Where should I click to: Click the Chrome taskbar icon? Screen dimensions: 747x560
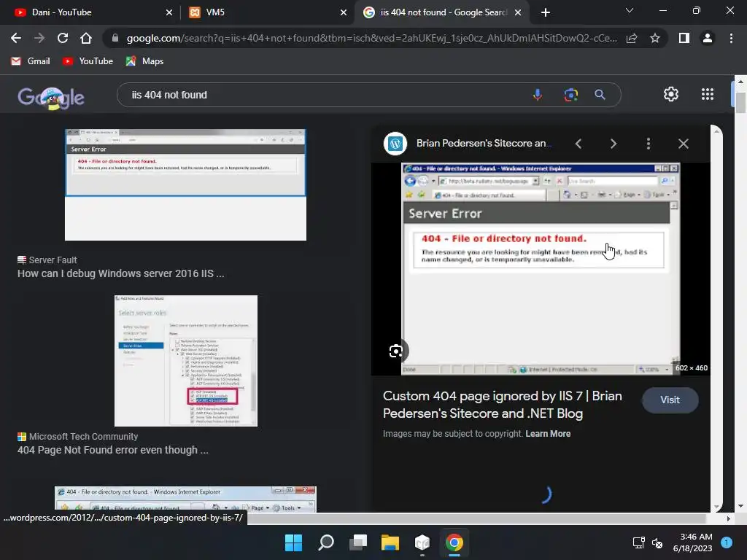coord(454,542)
